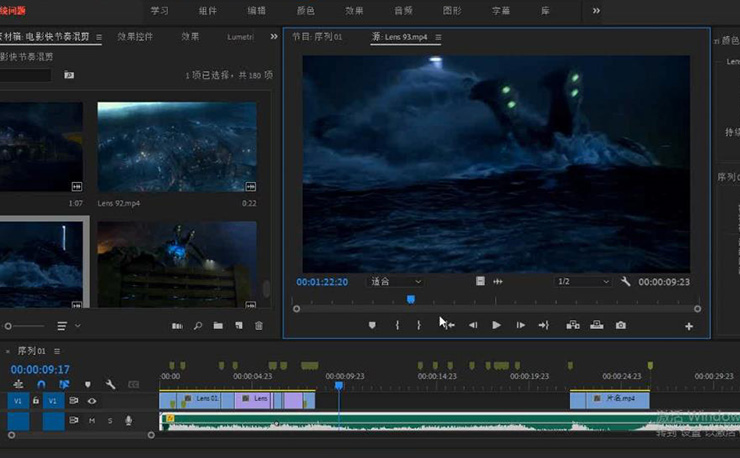Image resolution: width=740 pixels, height=458 pixels.
Task: Open the 效果控件 panel tab
Action: pyautogui.click(x=135, y=36)
